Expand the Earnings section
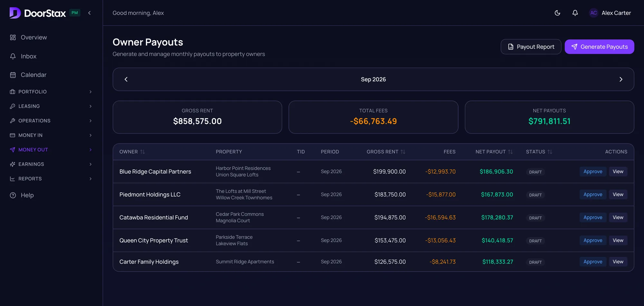 pos(51,164)
